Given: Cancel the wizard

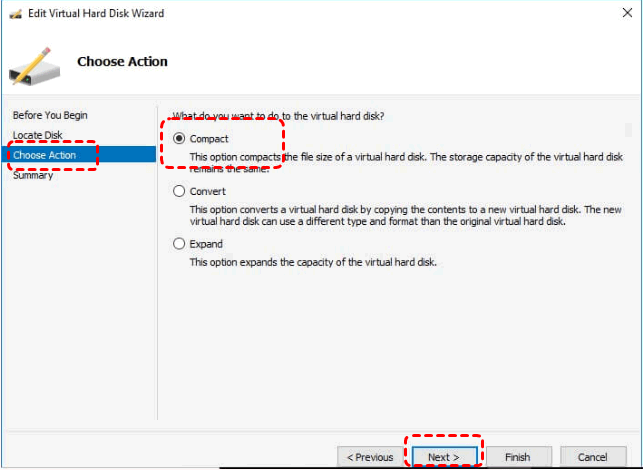Looking at the screenshot, I should click(x=592, y=457).
